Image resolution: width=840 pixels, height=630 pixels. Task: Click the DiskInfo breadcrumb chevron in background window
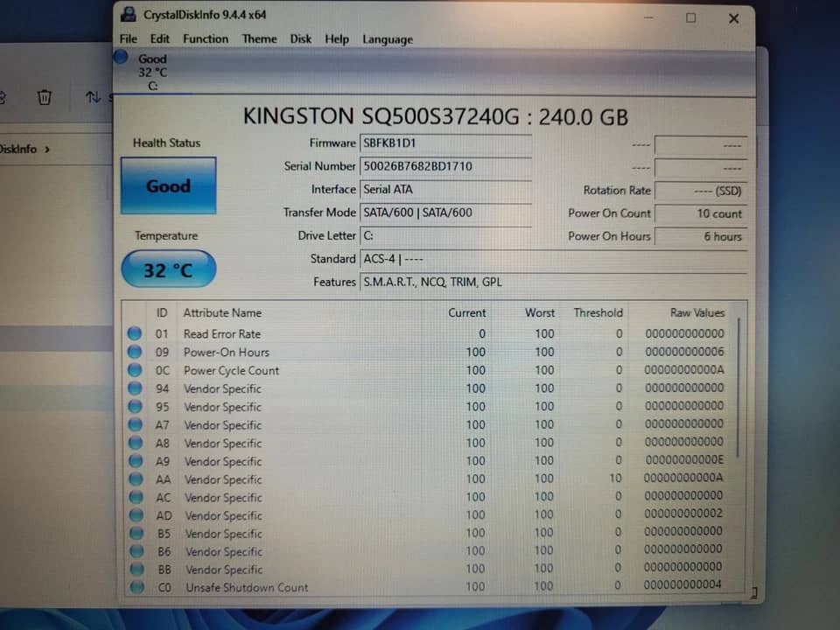tap(47, 150)
